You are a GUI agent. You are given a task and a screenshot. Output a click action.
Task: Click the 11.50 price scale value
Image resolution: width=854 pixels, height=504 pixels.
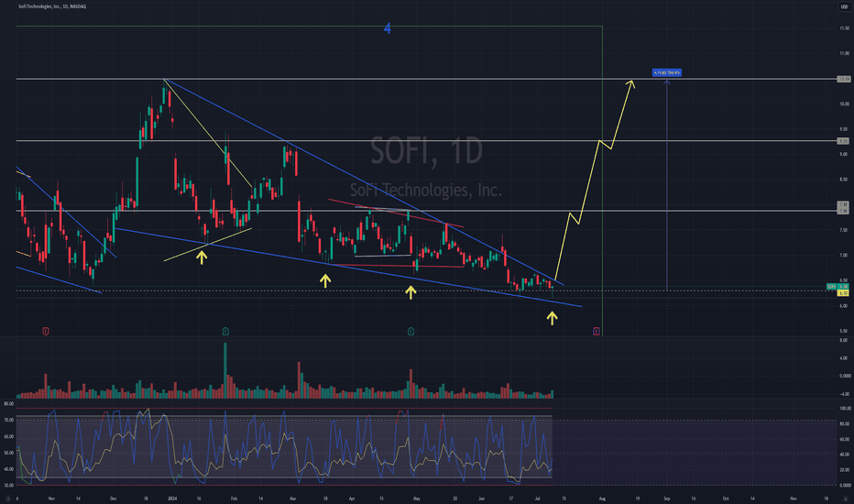point(844,28)
